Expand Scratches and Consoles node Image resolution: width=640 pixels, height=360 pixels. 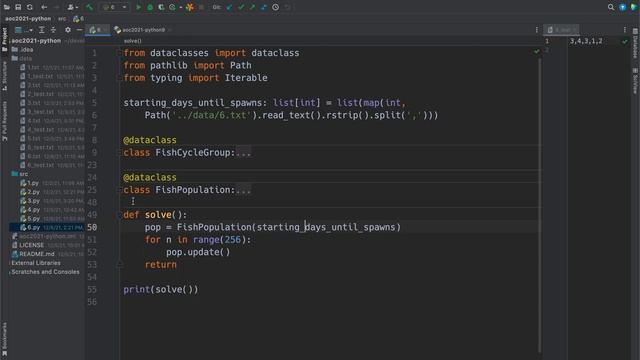coord(45,272)
